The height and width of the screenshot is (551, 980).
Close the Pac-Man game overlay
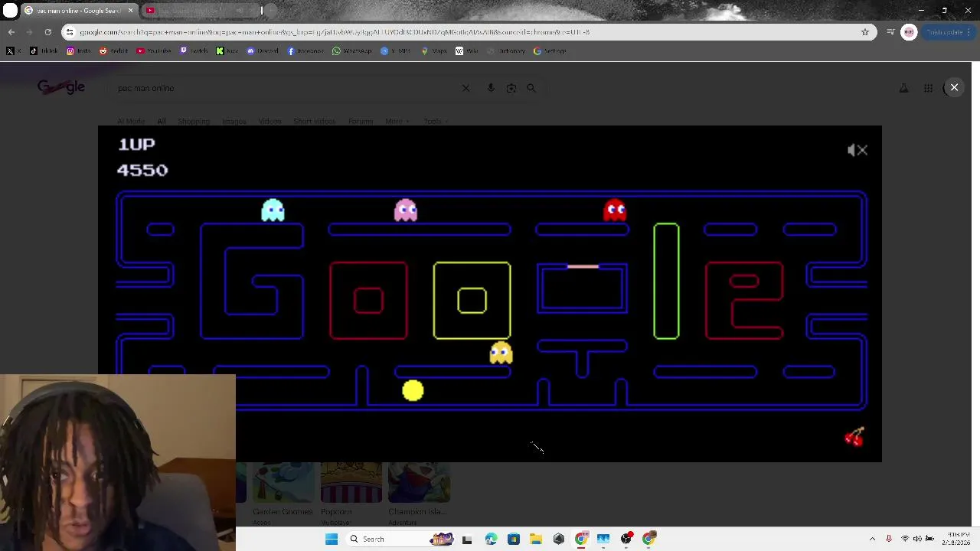coord(954,87)
